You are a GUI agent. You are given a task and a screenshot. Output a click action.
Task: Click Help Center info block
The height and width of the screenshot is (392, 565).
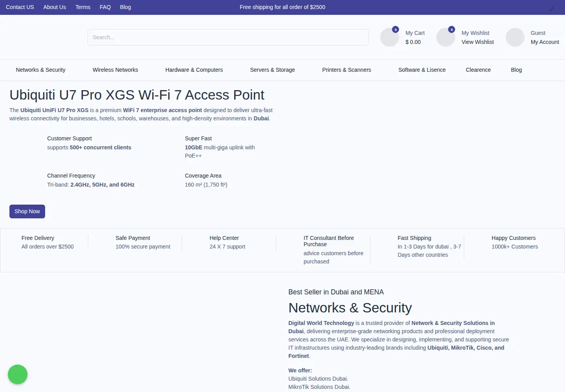click(x=228, y=242)
